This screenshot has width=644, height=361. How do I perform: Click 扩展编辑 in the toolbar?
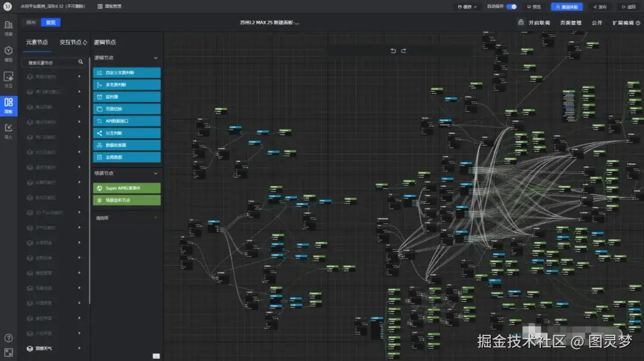pos(623,23)
